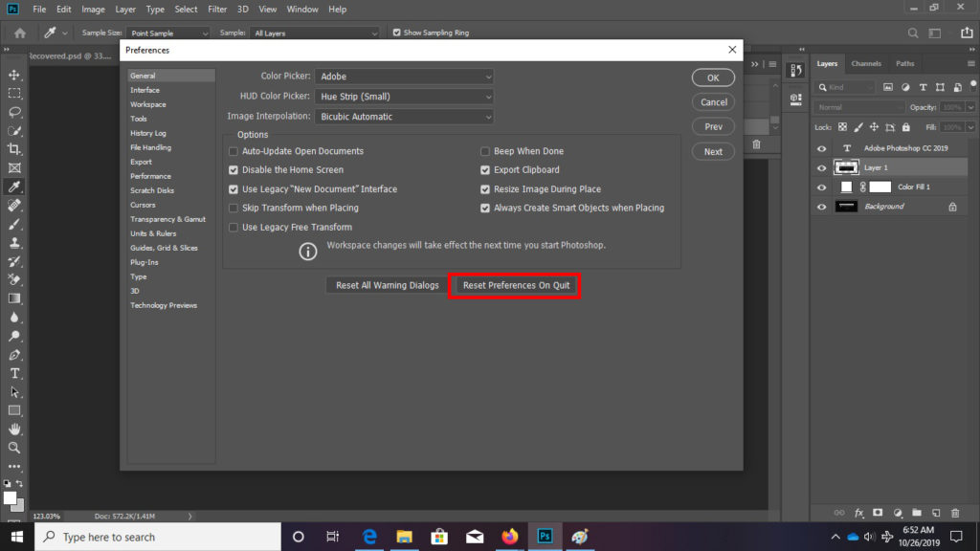Switch to the Paths tab
Viewport: 980px width, 551px height.
pos(905,64)
